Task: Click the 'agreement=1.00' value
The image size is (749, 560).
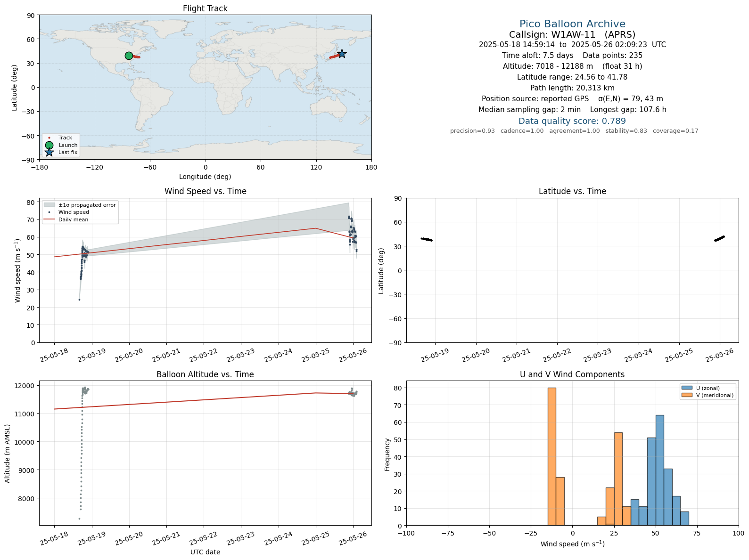Action: (x=574, y=131)
